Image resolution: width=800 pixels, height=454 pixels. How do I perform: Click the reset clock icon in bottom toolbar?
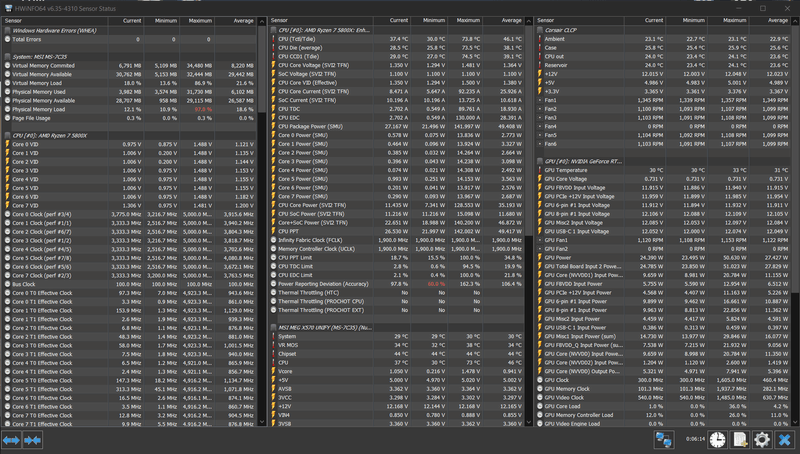point(715,439)
